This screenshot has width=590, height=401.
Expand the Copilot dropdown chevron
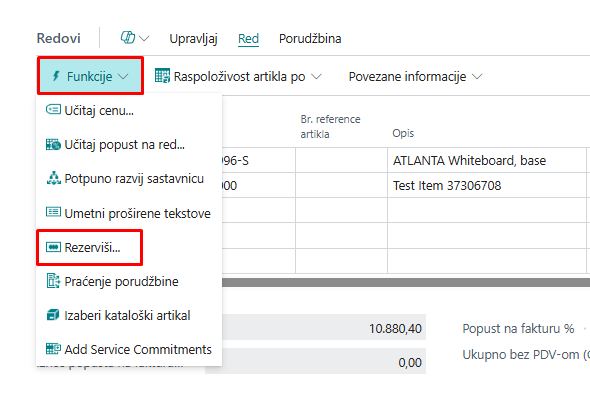click(144, 39)
